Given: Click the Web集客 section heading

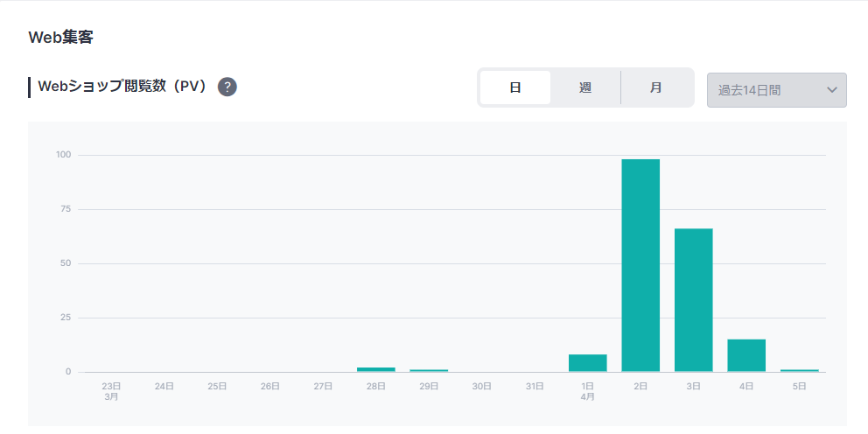Looking at the screenshot, I should click(61, 37).
